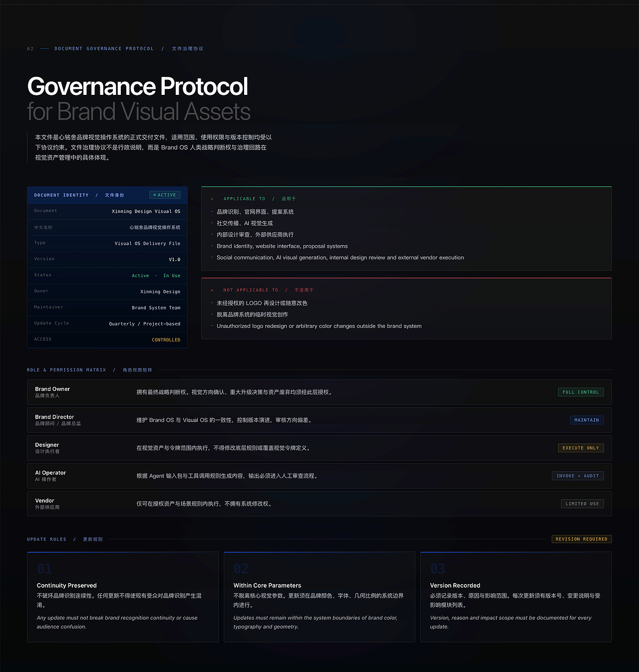Click the V1.0 version value
The image size is (639, 672).
175,260
